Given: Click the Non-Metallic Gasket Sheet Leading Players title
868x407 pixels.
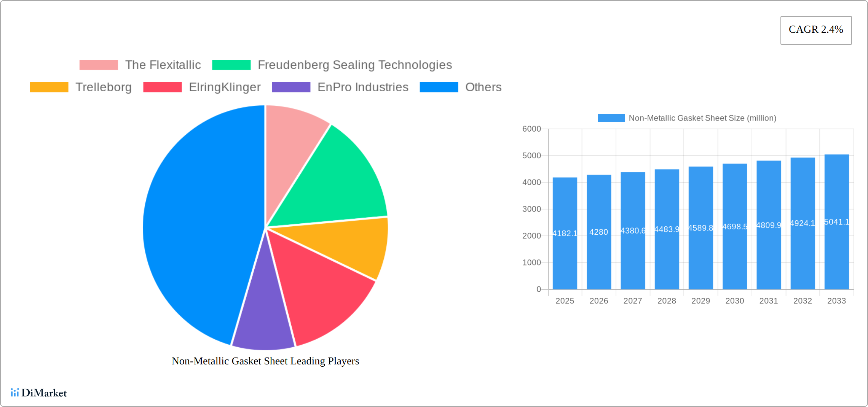Looking at the screenshot, I should coord(265,361).
